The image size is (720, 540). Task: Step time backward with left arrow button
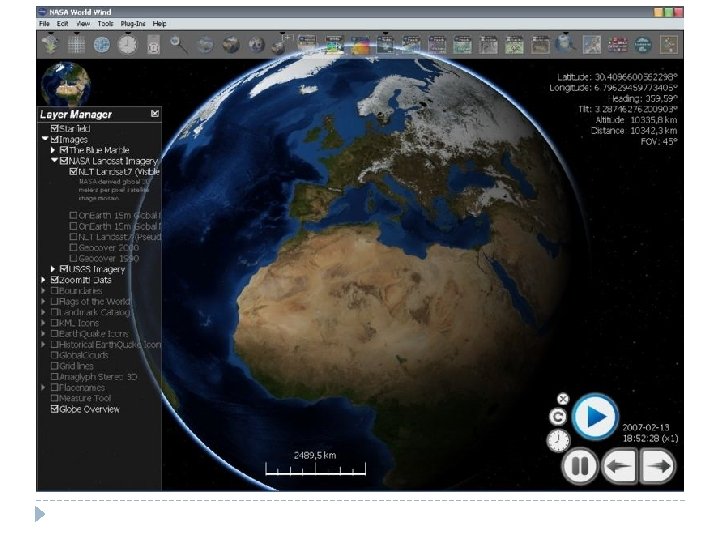(619, 467)
